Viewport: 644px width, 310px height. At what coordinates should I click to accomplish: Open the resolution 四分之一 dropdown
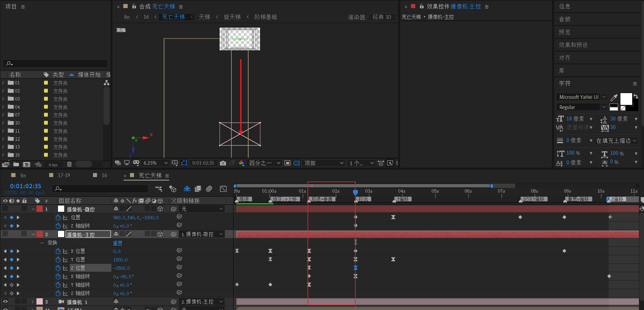coord(265,163)
